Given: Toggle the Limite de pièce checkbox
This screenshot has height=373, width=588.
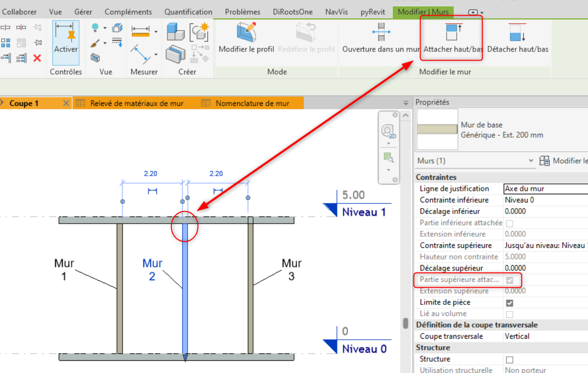Looking at the screenshot, I should coord(509,303).
